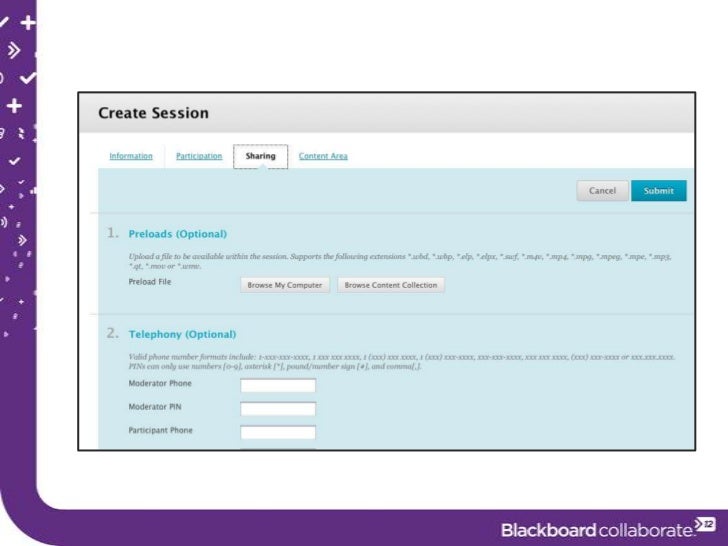Switch to the Participation tab
Viewport: 728px width, 546px height.
click(x=199, y=156)
